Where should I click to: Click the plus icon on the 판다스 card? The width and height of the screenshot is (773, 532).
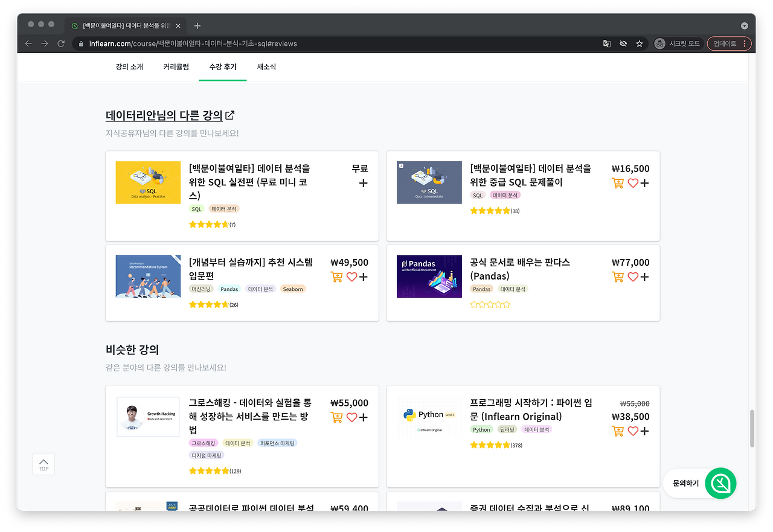[x=644, y=277]
